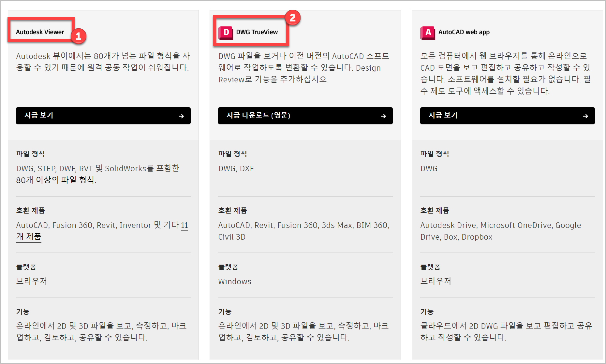606x364 pixels.
Task: Click 호환 제품 heading in Autodesk Viewer card
Action: coord(31,210)
